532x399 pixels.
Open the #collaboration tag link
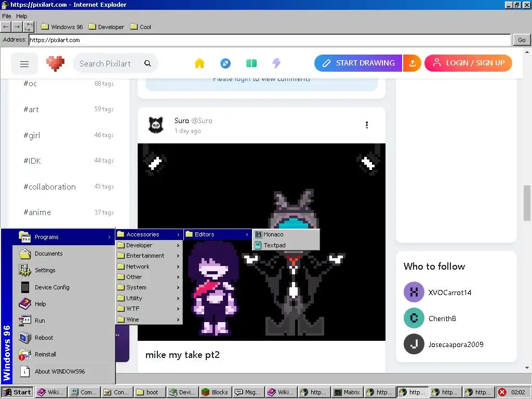coord(49,187)
